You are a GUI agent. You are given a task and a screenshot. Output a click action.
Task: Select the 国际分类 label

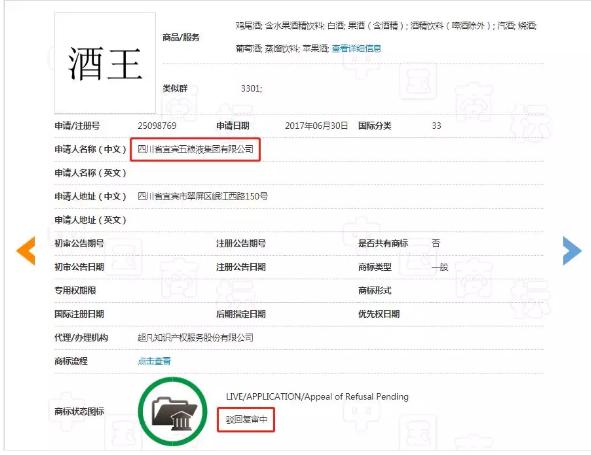coord(375,126)
